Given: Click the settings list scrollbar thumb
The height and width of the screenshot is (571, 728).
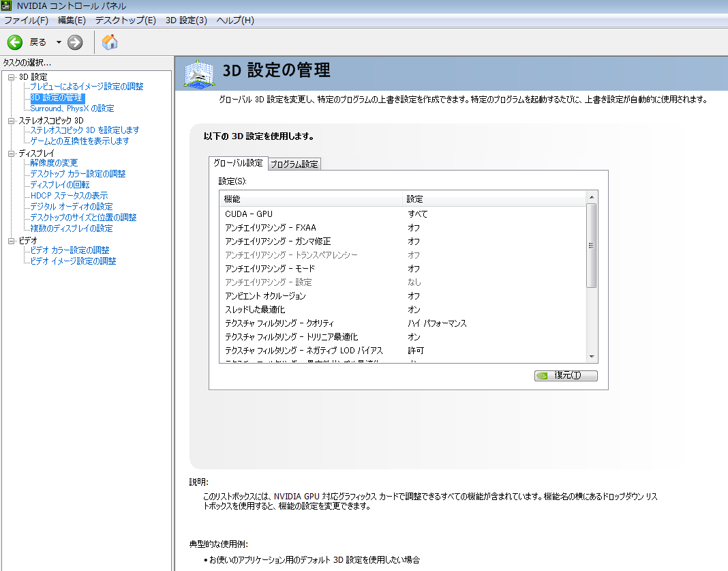Looking at the screenshot, I should pyautogui.click(x=592, y=246).
